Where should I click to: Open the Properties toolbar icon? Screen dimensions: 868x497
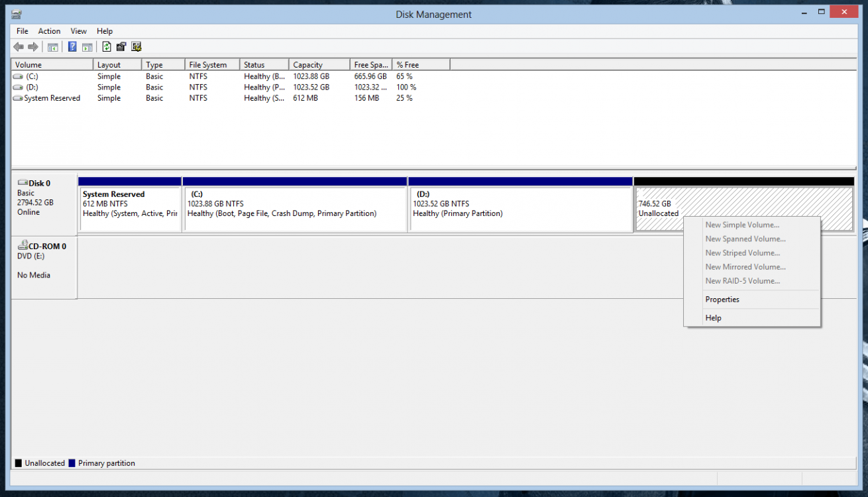pos(121,47)
